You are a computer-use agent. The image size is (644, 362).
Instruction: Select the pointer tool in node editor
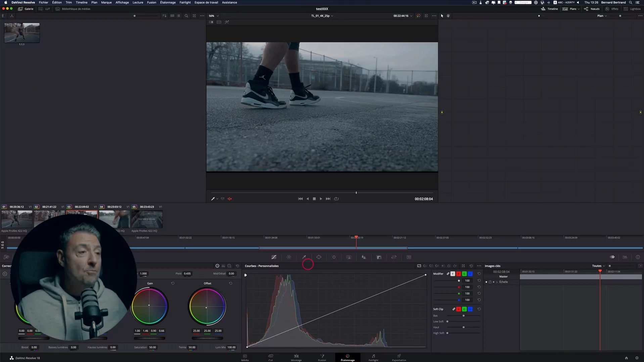(x=442, y=16)
